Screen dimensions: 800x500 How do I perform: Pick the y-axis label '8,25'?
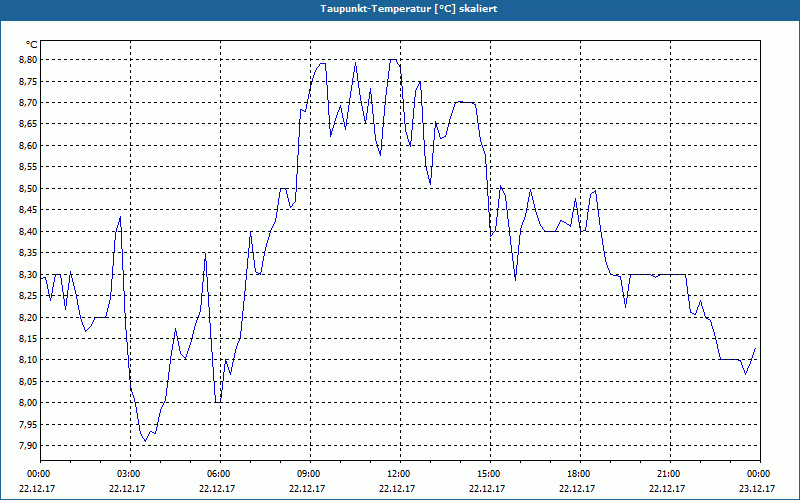(x=28, y=295)
